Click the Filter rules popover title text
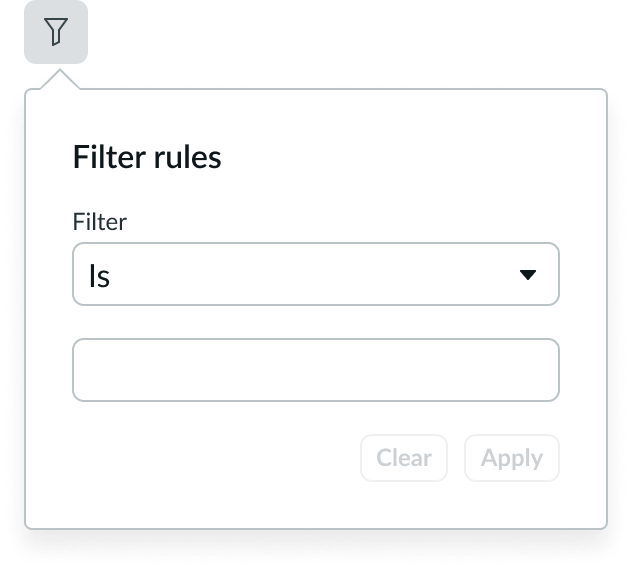 point(147,157)
